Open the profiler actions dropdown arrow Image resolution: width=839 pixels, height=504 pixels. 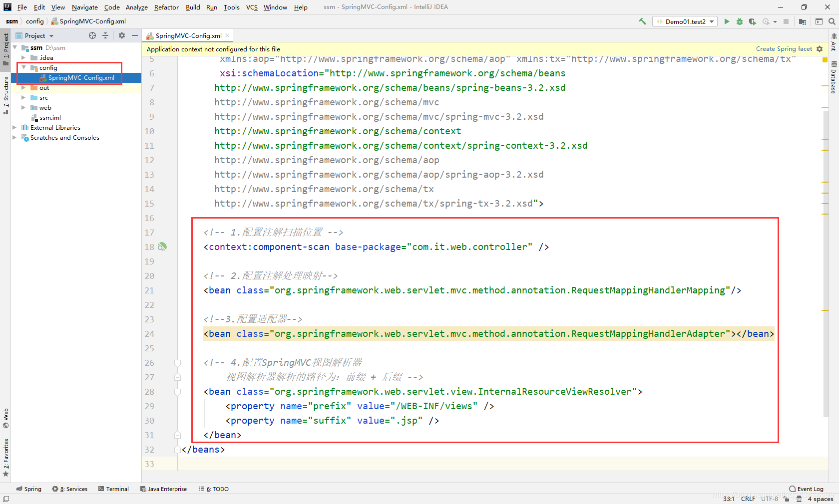tap(775, 22)
